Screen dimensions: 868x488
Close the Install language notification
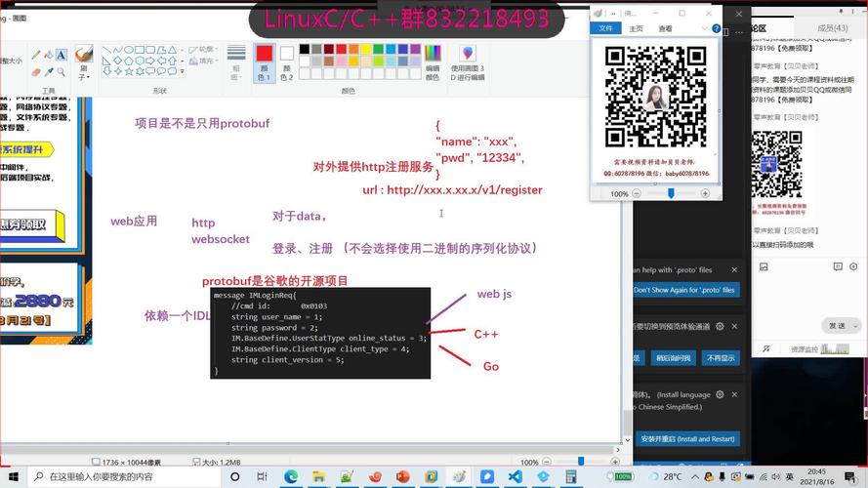pos(734,394)
